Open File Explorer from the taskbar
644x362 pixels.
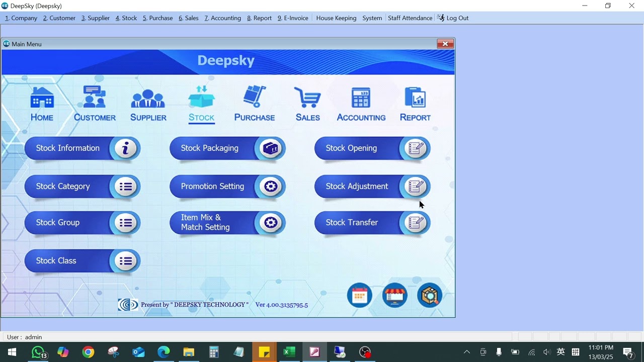point(189,352)
